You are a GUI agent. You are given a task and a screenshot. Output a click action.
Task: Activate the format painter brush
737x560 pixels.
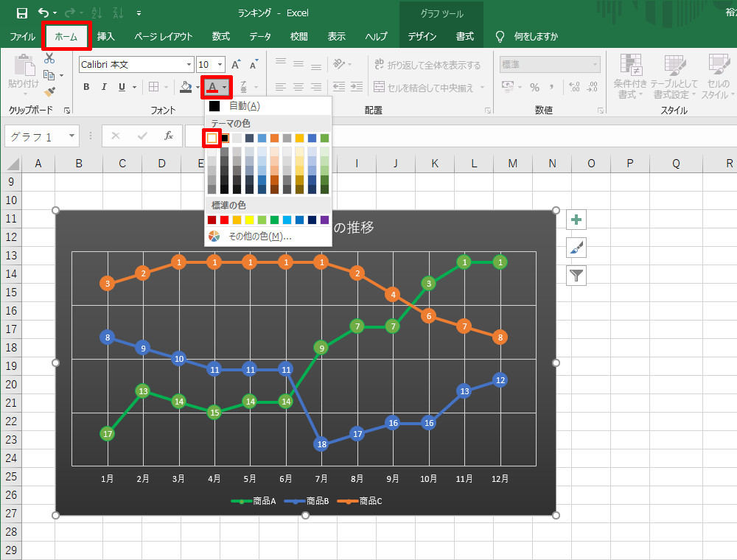(x=49, y=91)
